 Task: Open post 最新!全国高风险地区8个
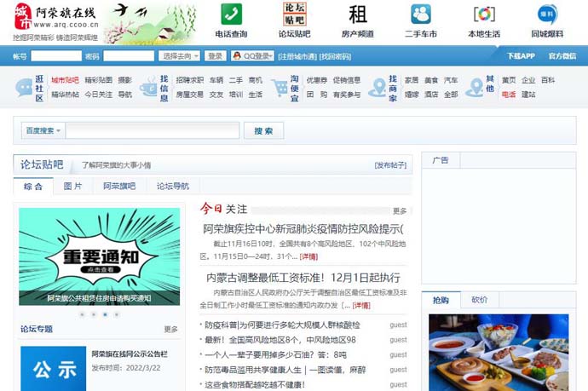[280, 340]
